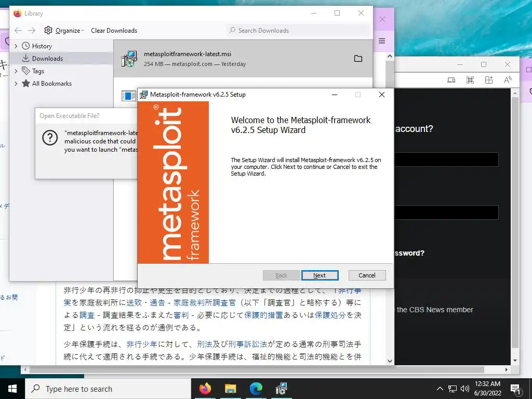Image resolution: width=532 pixels, height=399 pixels.
Task: Click the volume tray icon
Action: pos(465,389)
